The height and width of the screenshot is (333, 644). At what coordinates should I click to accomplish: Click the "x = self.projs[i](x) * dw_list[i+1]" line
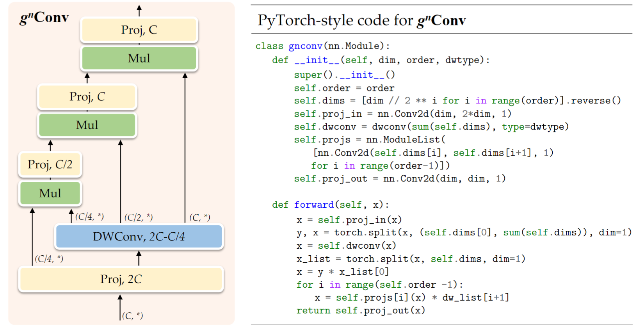412,297
